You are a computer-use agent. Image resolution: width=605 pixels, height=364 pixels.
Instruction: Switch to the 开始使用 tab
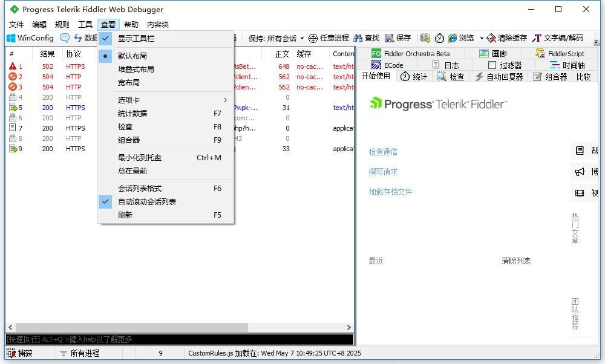pos(376,76)
